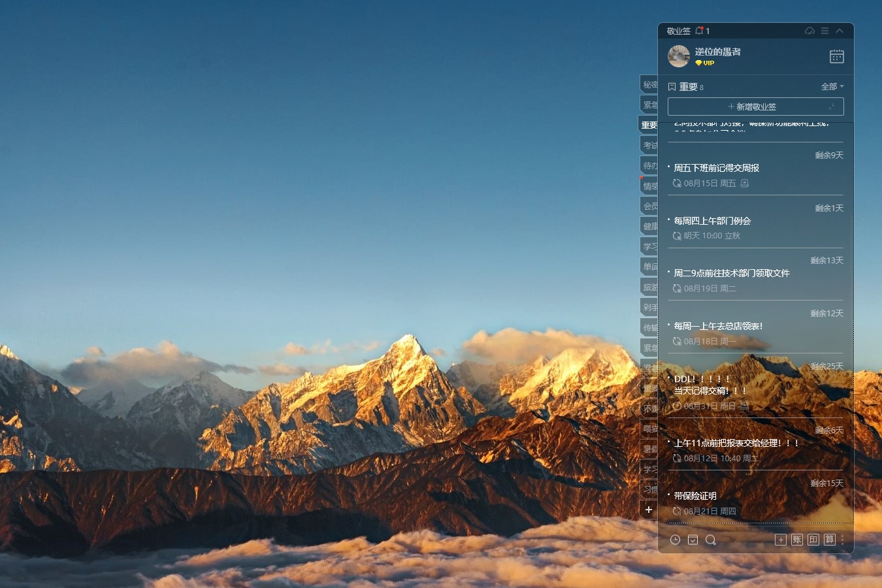Viewport: 882px width, 588px height.
Task: Switch to the 剁手 category tab
Action: [x=649, y=307]
